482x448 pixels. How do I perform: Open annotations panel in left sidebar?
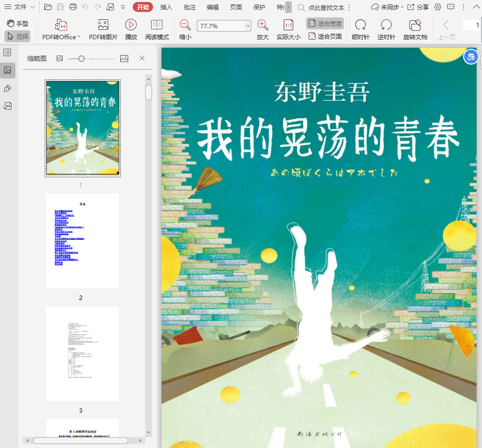(7, 88)
